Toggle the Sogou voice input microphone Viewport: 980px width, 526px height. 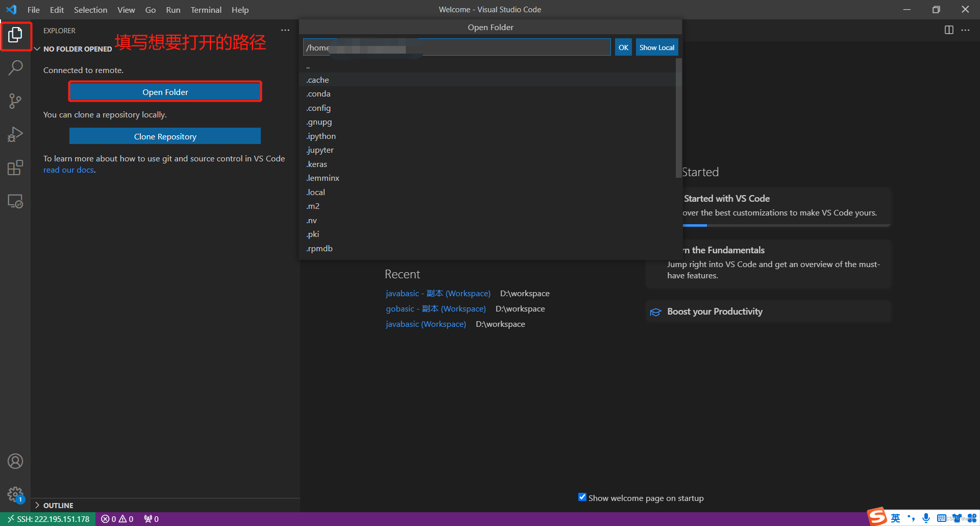926,518
